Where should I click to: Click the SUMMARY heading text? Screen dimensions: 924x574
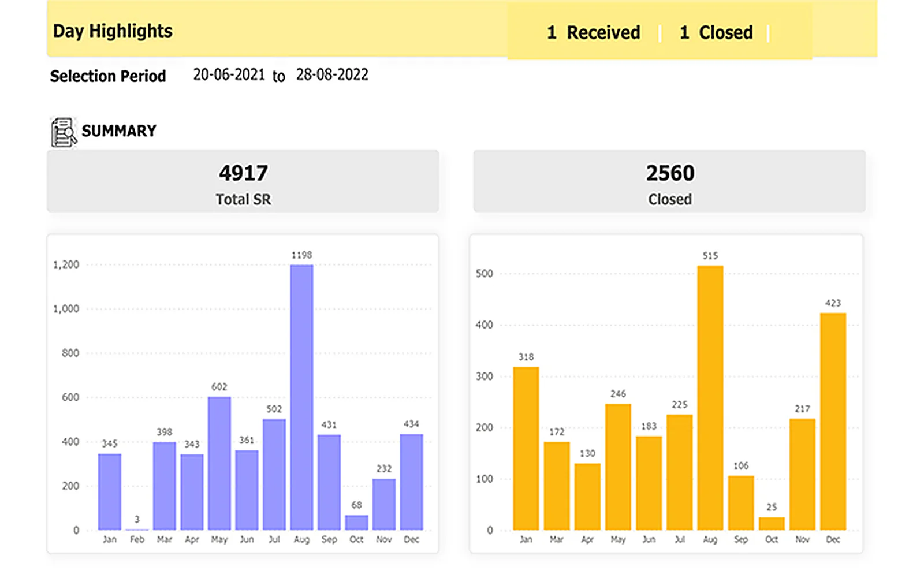coord(119,131)
